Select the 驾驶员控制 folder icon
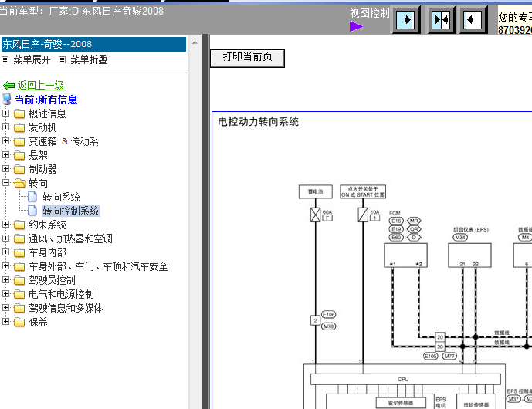This screenshot has height=409, width=532. point(19,280)
